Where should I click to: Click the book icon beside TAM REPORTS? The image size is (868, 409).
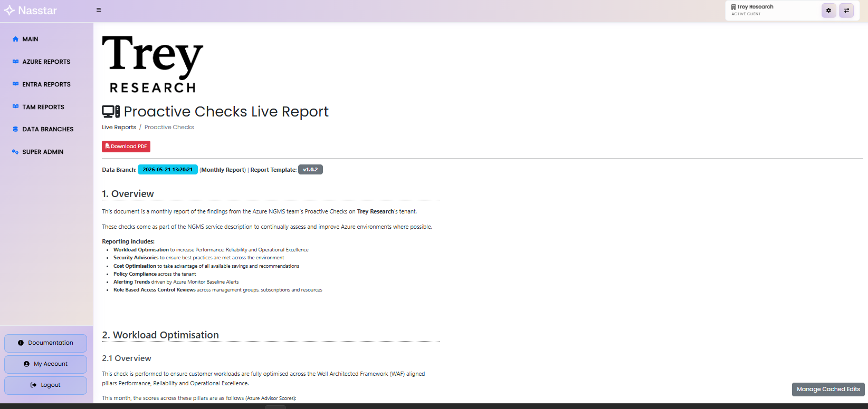coord(15,107)
